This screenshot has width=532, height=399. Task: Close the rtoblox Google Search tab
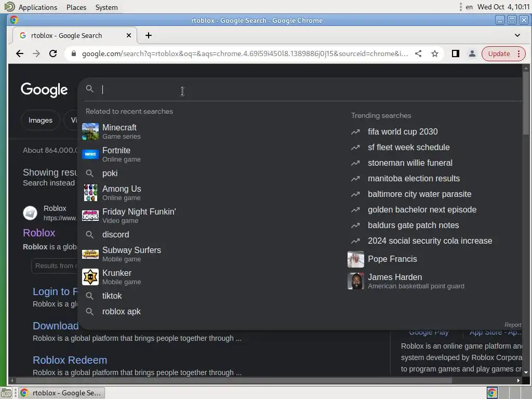[x=129, y=35]
